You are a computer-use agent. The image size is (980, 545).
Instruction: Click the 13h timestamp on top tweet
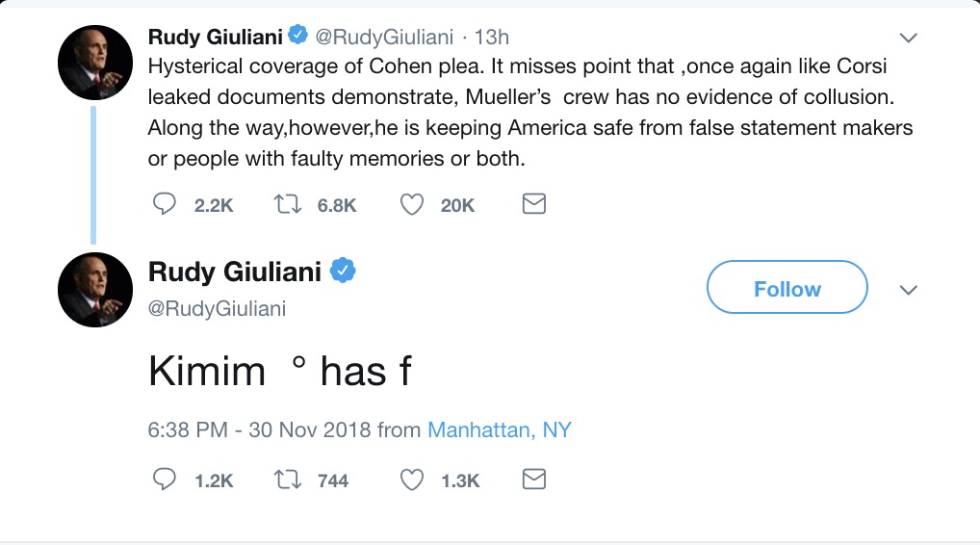492,38
